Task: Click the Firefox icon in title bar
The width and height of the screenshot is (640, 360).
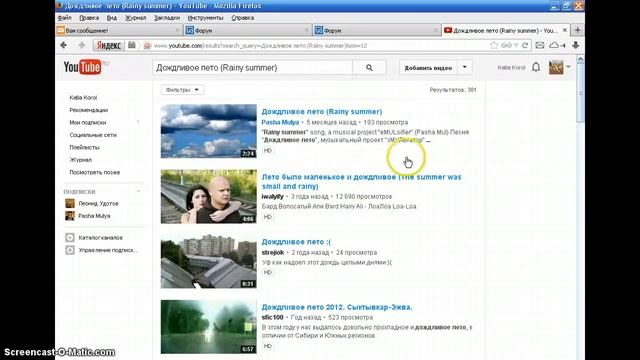Action: tap(59, 6)
